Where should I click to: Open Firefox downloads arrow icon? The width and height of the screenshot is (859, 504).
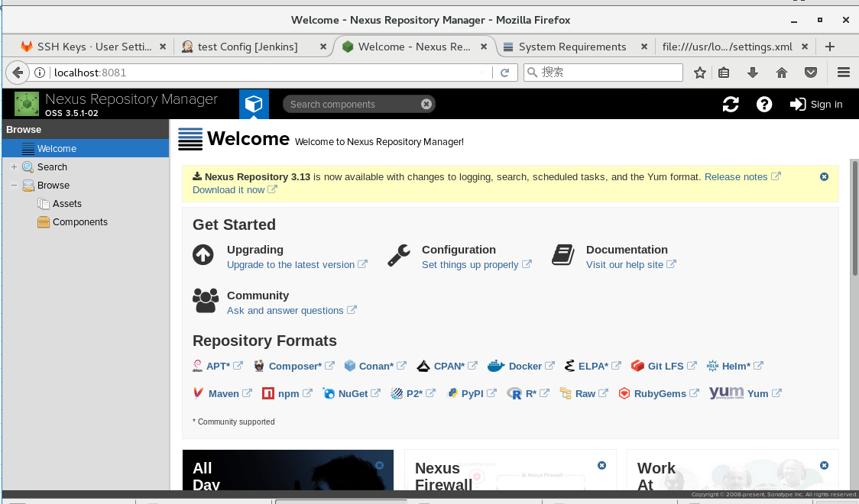tap(753, 73)
